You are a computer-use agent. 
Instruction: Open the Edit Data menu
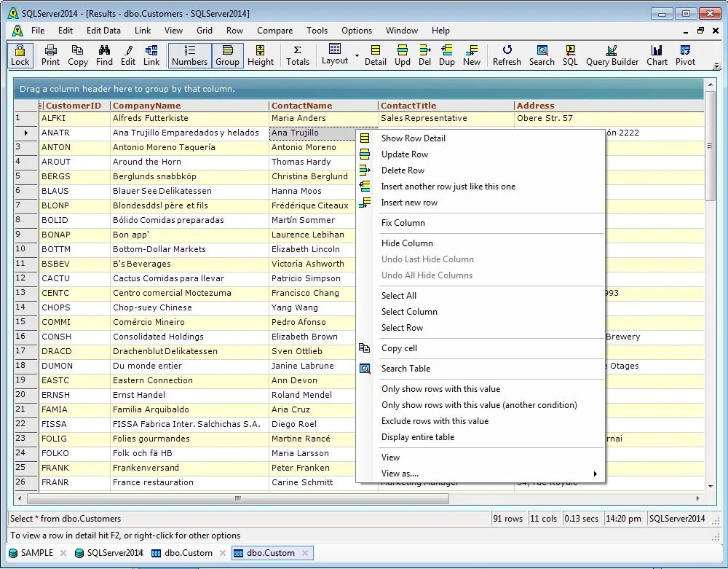103,31
